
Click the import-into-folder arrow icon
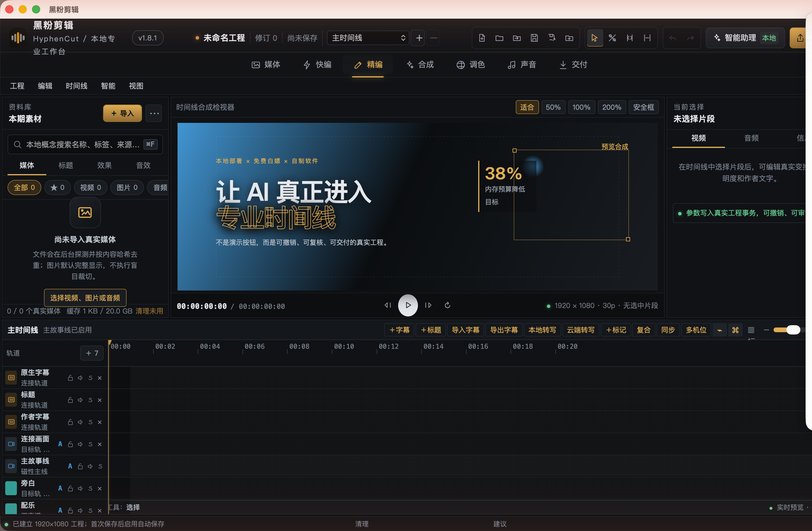pyautogui.click(x=517, y=38)
